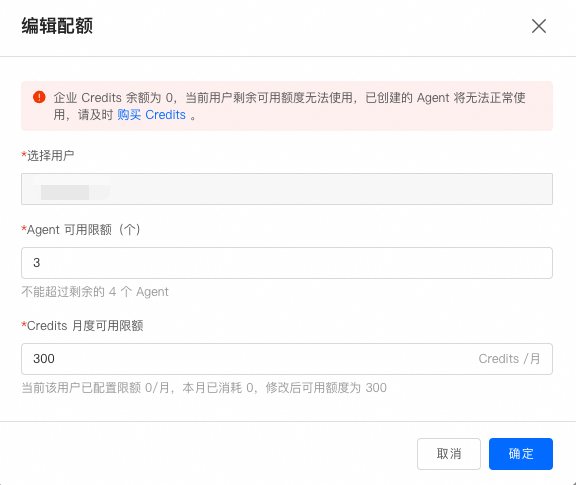Screen dimensions: 576x485
Task: Focus the Agent 可用限额 input showing 3
Action: (x=287, y=263)
